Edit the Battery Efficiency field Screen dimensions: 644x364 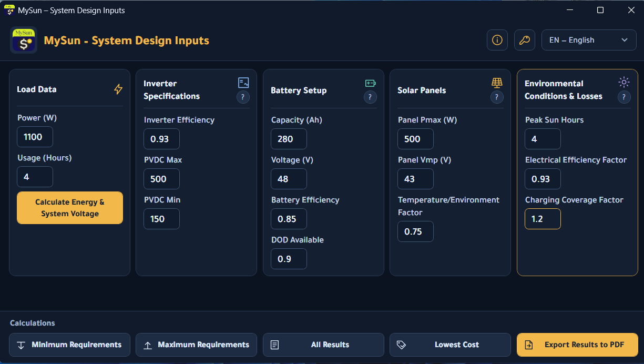coord(289,219)
